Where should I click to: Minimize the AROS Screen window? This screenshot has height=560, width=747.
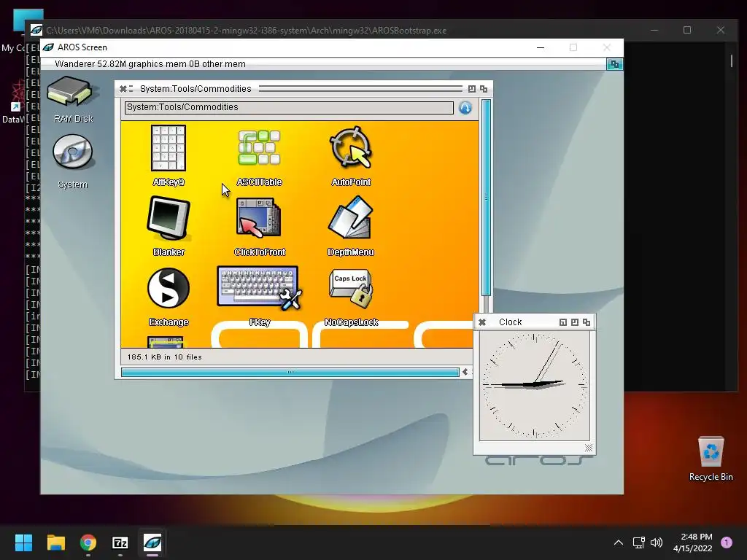click(541, 47)
